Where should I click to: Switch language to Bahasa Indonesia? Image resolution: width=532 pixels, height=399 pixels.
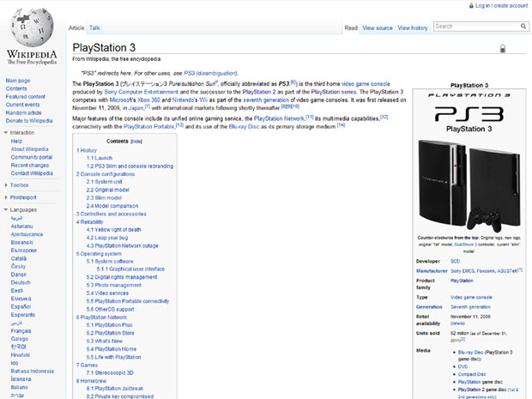(x=33, y=371)
